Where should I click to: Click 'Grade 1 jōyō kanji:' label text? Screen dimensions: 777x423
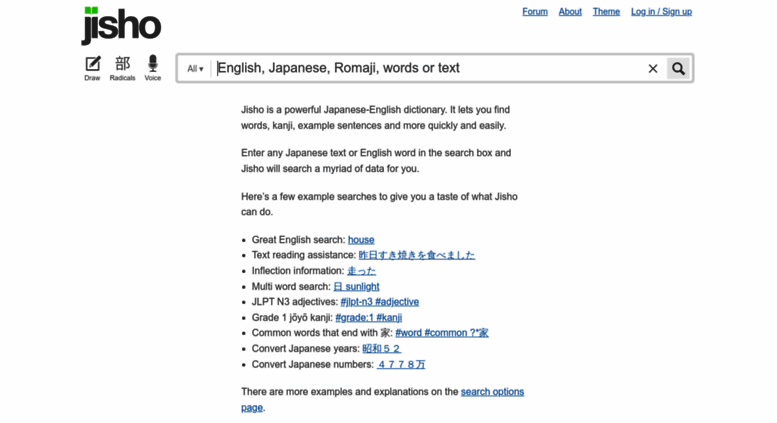[292, 317]
